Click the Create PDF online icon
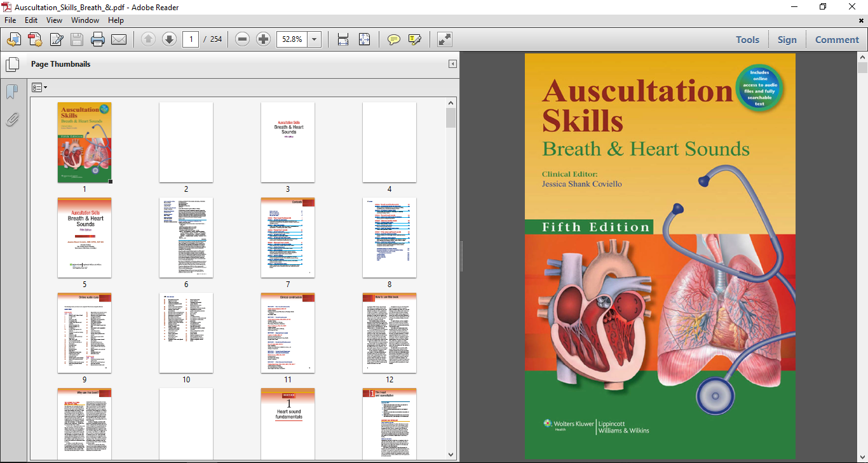Image resolution: width=868 pixels, height=463 pixels. pos(14,39)
